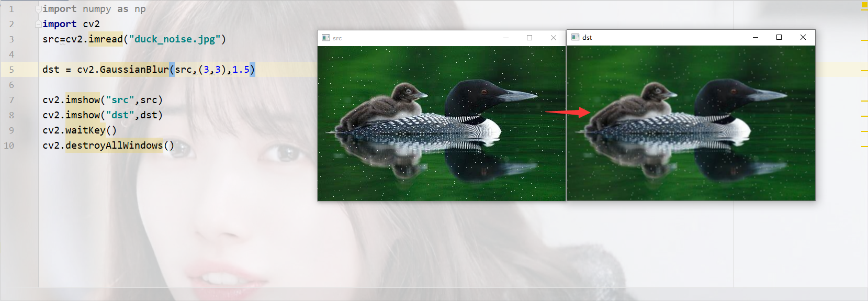This screenshot has height=301, width=868.
Task: Click the yellow inspection indicator at top of scrollbar
Action: [864, 5]
